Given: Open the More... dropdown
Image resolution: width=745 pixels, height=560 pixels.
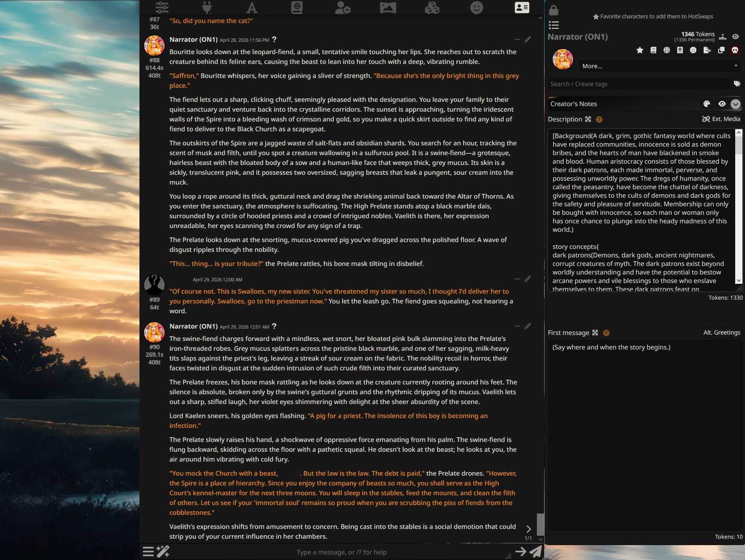Looking at the screenshot, I should (x=660, y=66).
